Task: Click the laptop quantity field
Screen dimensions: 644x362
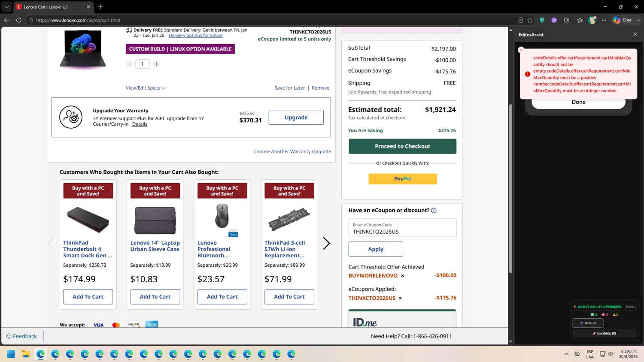Action: [143, 64]
